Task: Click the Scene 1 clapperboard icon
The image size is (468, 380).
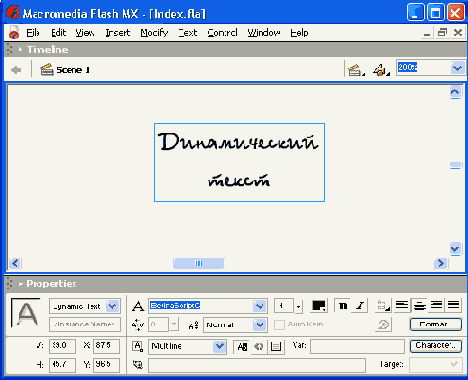Action: click(x=47, y=70)
